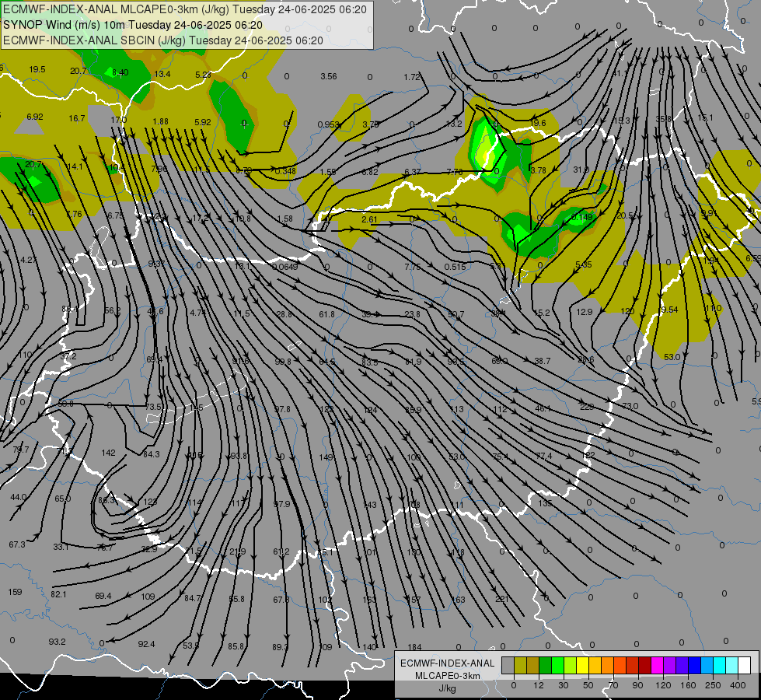Viewport: 761px width, 700px height.
Task: Click the 70 tick label on color scale
Action: click(613, 685)
